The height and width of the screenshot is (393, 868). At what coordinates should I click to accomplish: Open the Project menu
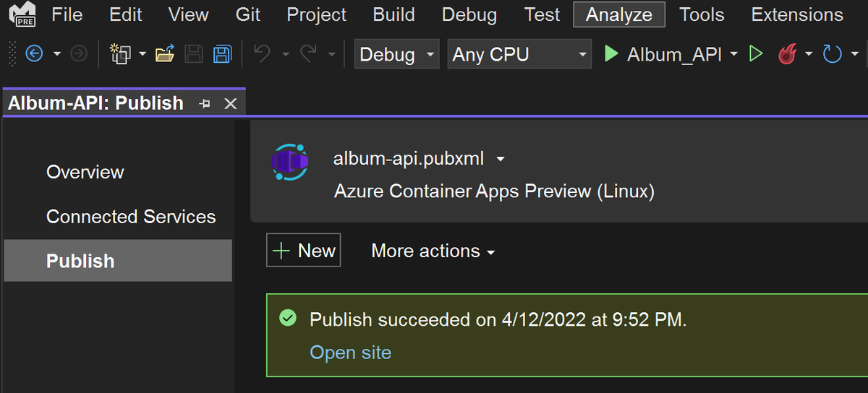pyautogui.click(x=317, y=14)
